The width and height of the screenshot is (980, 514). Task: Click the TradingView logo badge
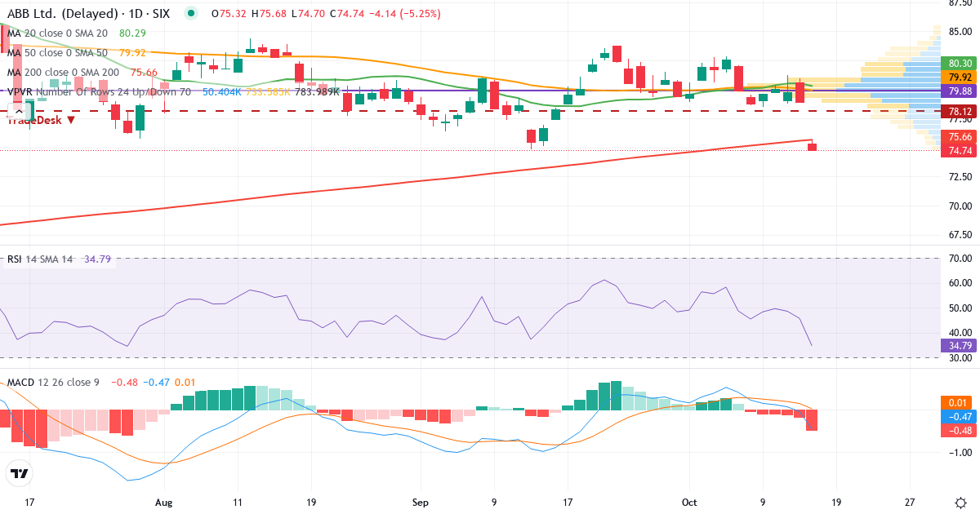point(19,474)
